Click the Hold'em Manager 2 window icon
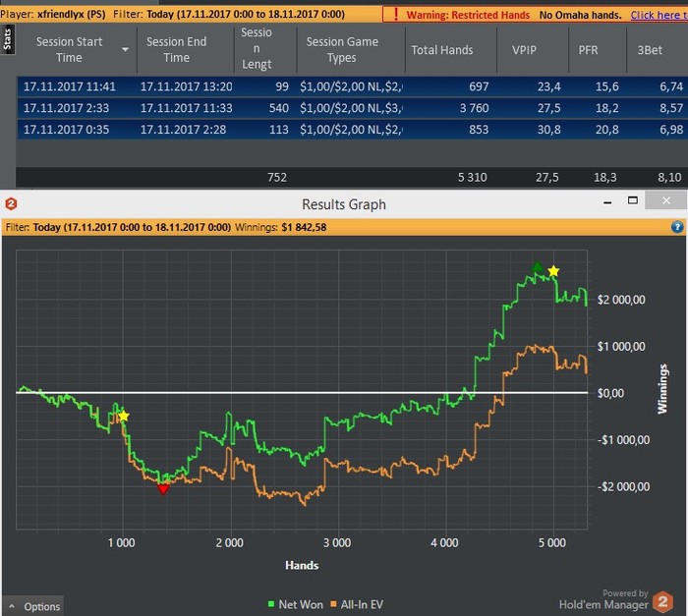This screenshot has width=688, height=616. tap(10, 204)
